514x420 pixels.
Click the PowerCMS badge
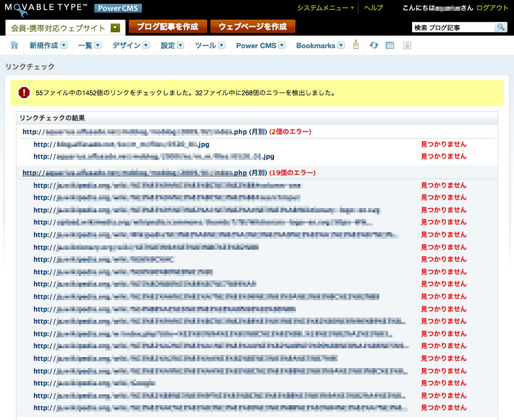point(118,8)
